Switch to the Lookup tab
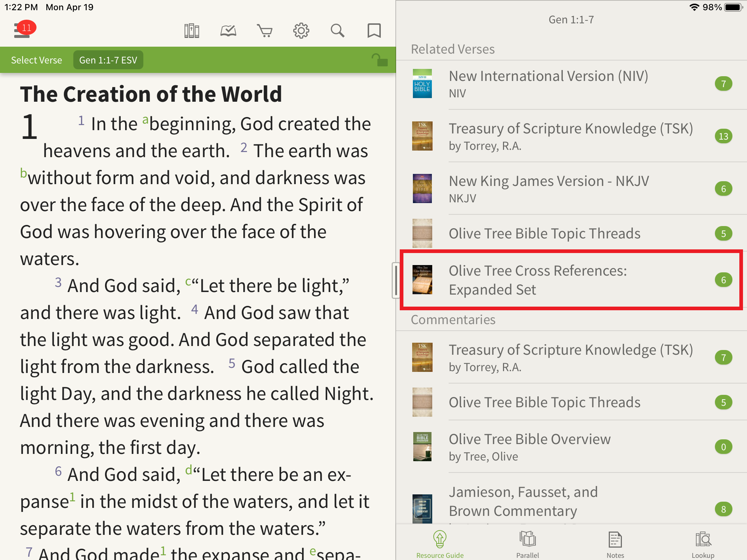 point(703,545)
